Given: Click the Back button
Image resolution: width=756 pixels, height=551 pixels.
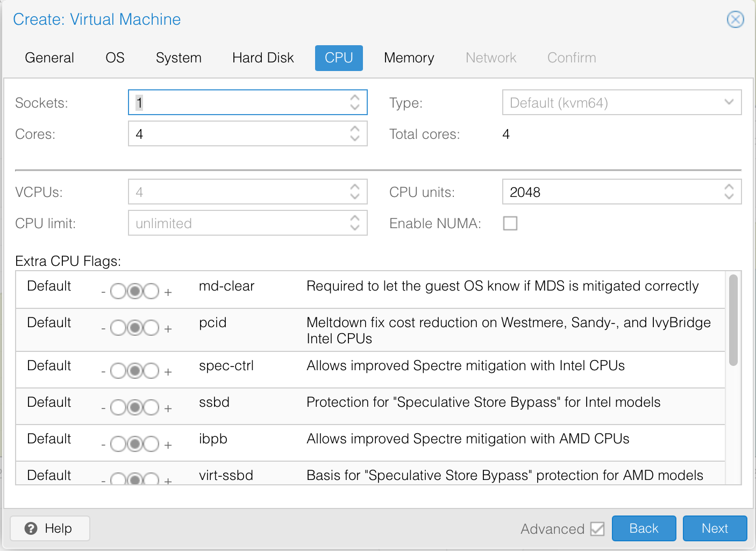Looking at the screenshot, I should [644, 528].
